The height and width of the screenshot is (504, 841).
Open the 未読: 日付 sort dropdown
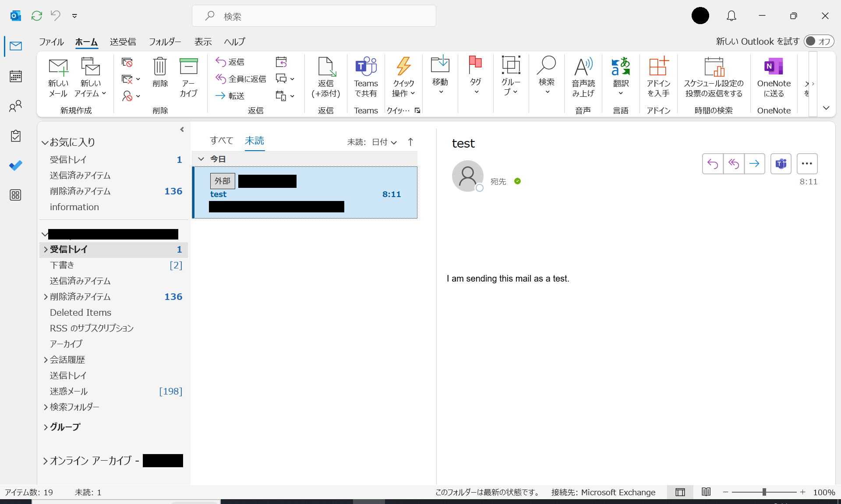371,142
